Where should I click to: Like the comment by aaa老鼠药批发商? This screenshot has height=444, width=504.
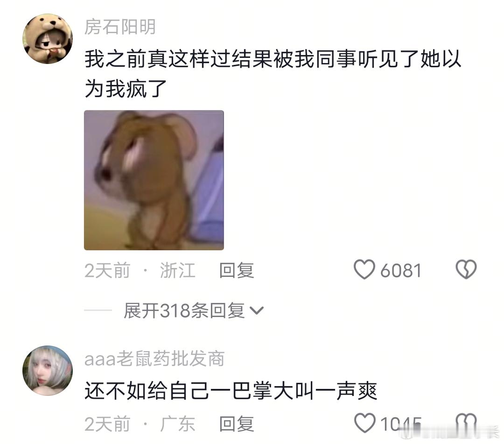(x=364, y=423)
